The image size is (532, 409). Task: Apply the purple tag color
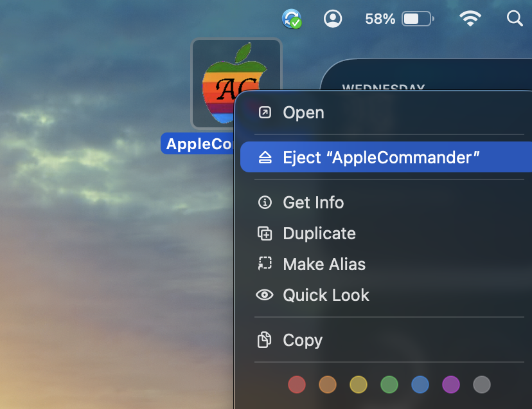pyautogui.click(x=451, y=385)
